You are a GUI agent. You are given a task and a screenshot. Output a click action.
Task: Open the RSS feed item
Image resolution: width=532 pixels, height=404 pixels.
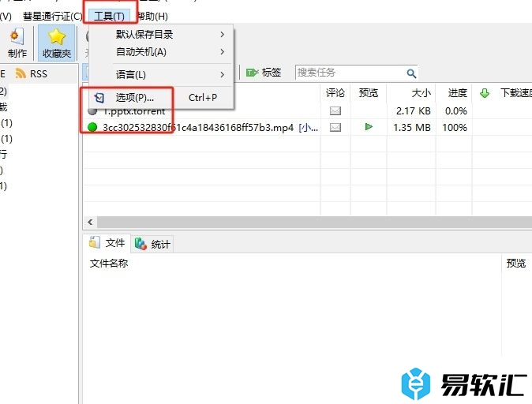coord(32,73)
